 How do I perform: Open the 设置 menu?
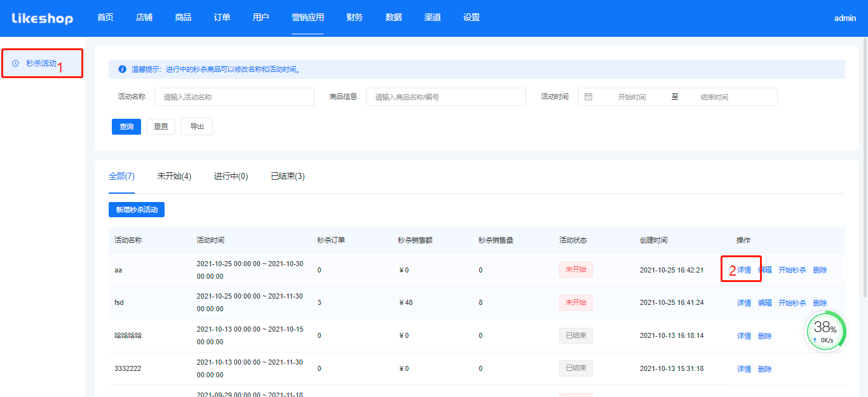tap(471, 18)
